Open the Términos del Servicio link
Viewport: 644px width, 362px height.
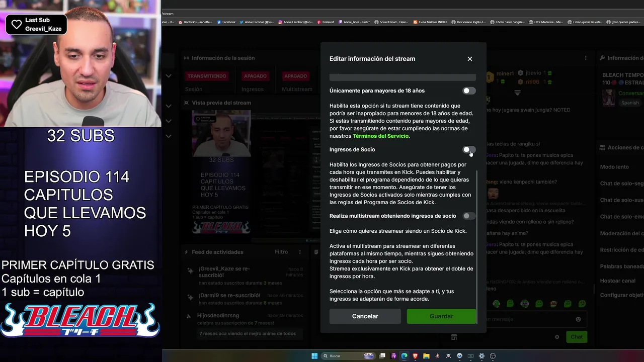tap(381, 136)
